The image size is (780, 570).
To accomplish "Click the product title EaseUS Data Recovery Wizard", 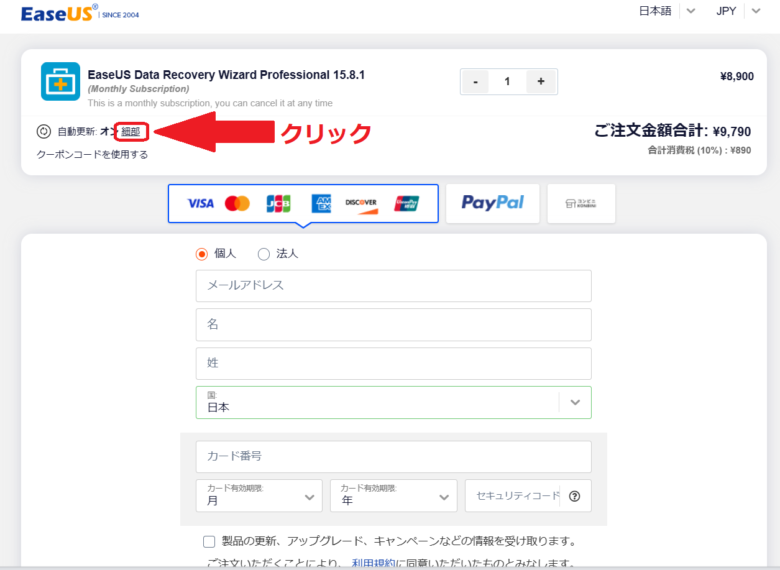I will (x=226, y=75).
